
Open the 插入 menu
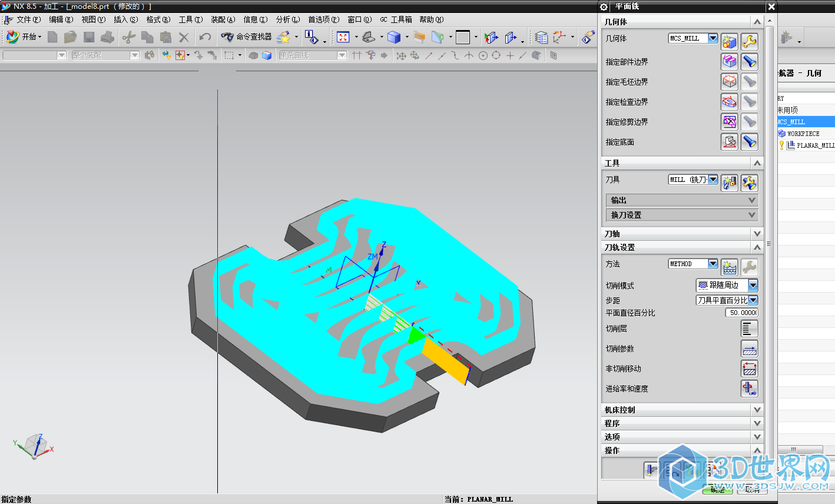[126, 19]
